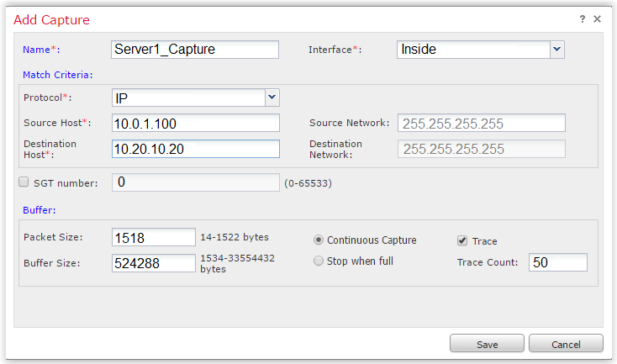Open the help question mark icon
This screenshot has width=617, height=364.
tap(583, 18)
